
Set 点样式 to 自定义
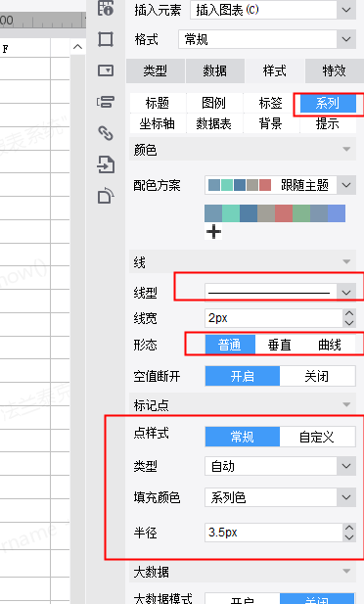(x=317, y=437)
